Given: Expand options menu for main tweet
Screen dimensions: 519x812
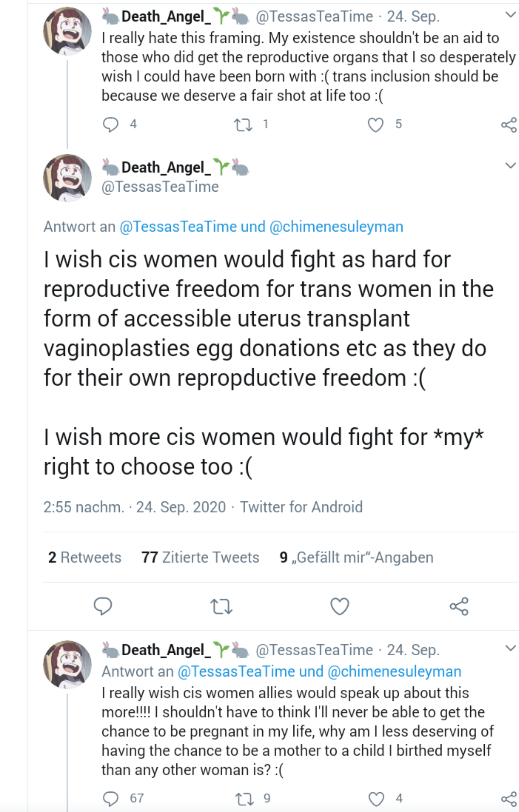Looking at the screenshot, I should (510, 165).
